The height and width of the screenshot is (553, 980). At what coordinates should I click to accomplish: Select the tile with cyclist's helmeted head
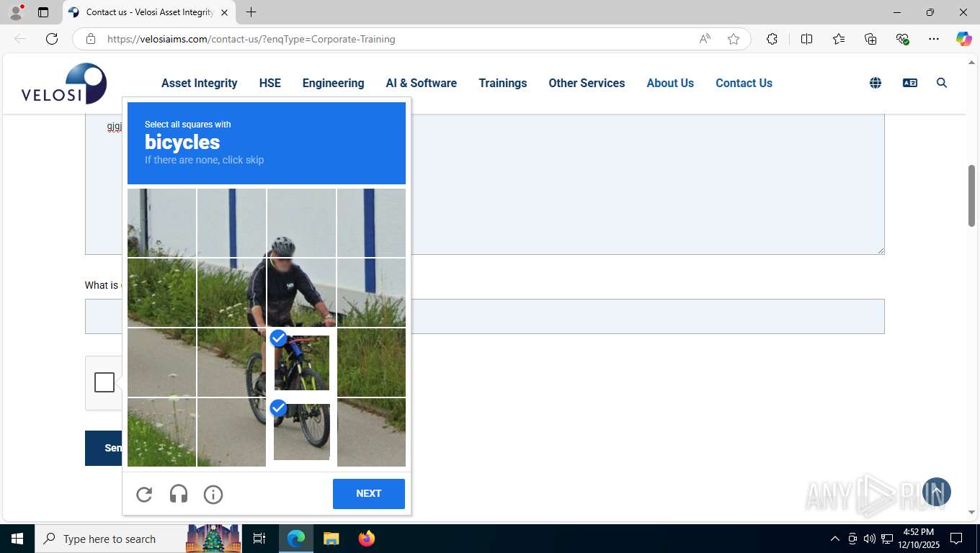[301, 222]
